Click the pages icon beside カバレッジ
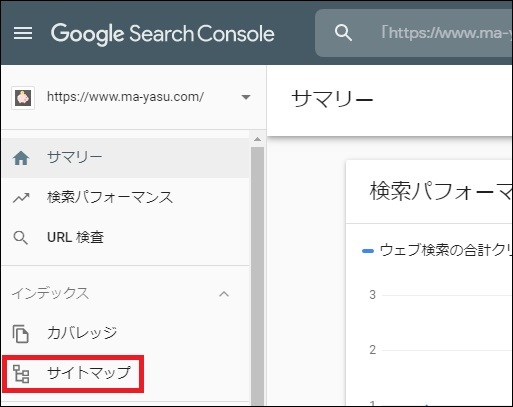Viewport: 513px width, 407px height. pos(21,334)
